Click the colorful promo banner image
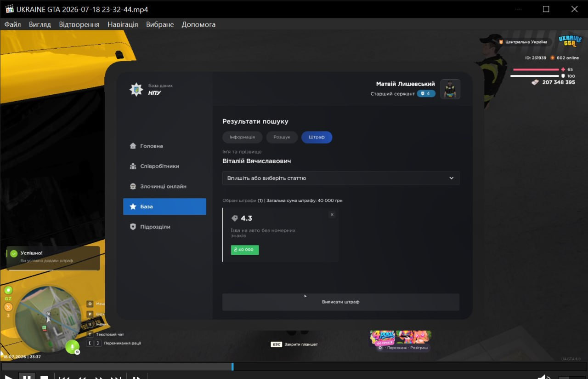 pos(401,338)
